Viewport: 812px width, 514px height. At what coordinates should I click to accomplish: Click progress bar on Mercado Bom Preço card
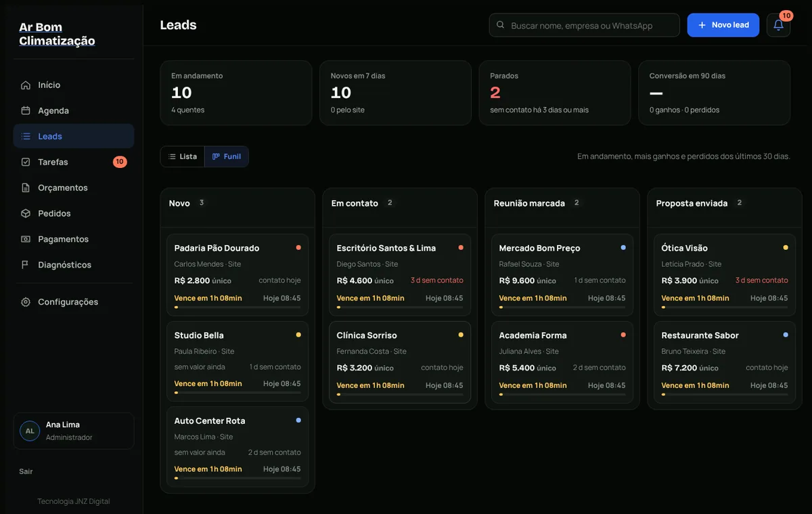pos(562,307)
